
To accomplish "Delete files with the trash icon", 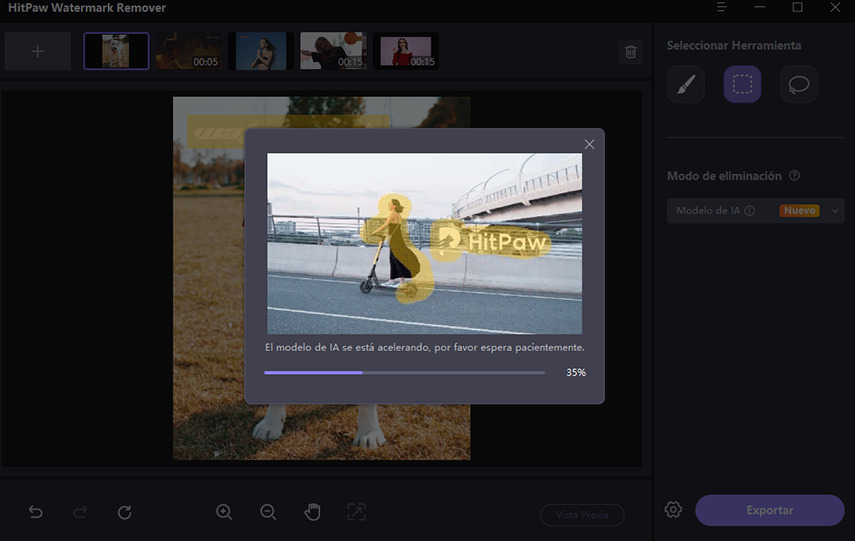I will pyautogui.click(x=631, y=52).
